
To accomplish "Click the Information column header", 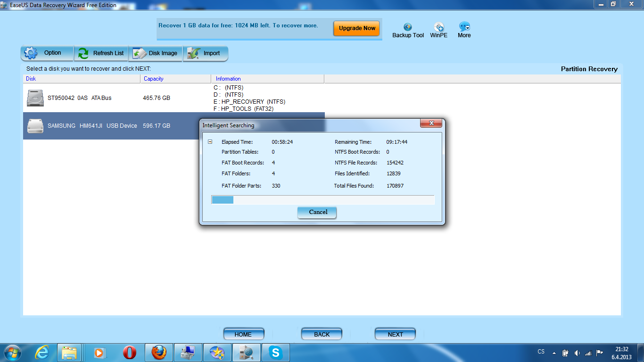I will click(268, 79).
